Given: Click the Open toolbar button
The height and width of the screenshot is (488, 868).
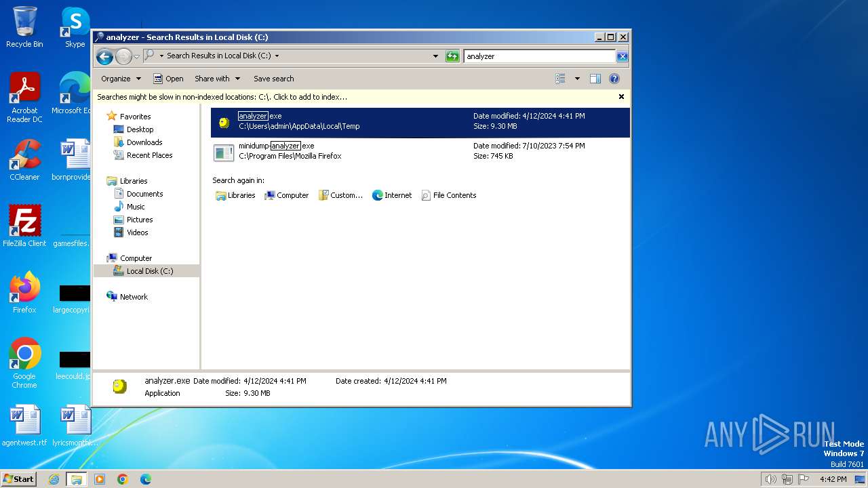Looking at the screenshot, I should (x=168, y=79).
